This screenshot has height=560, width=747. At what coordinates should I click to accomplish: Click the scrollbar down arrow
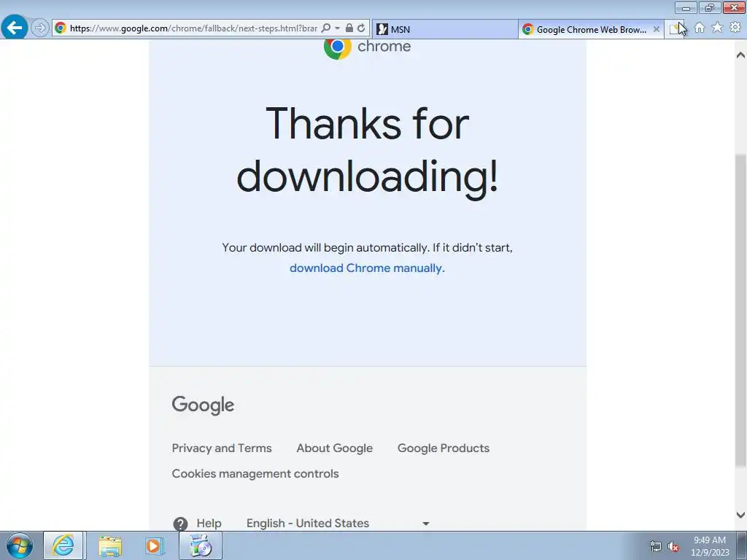click(x=740, y=515)
